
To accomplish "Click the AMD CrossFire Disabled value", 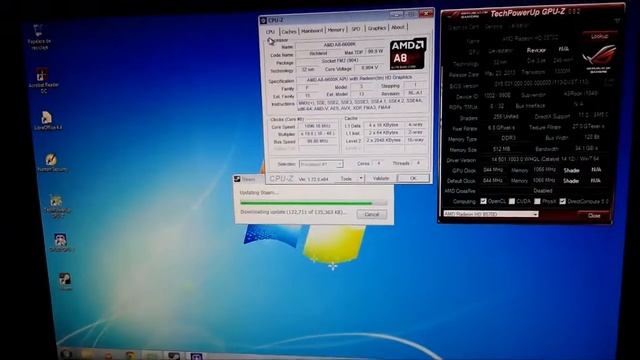I will pyautogui.click(x=543, y=191).
